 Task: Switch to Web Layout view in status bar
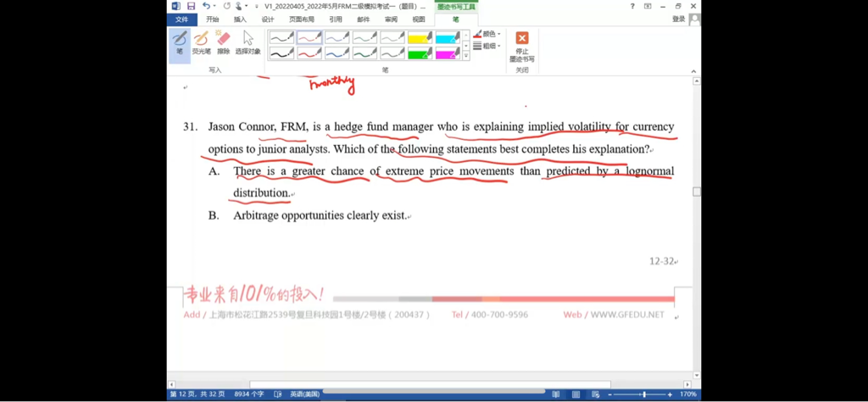pyautogui.click(x=598, y=394)
